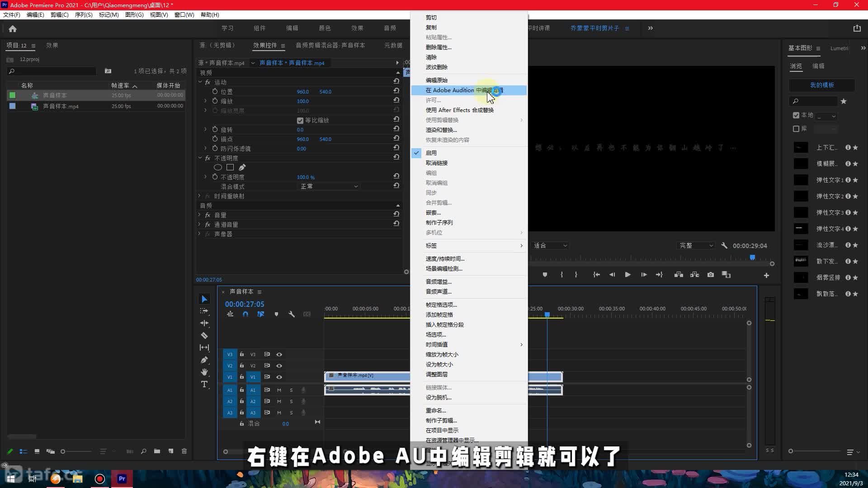Expand the Time Remapping effect

(x=199, y=196)
